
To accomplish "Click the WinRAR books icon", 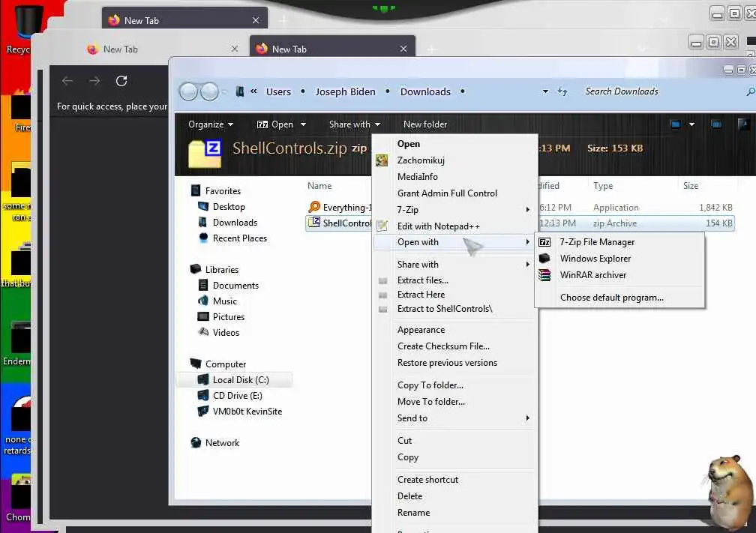I will pos(544,275).
